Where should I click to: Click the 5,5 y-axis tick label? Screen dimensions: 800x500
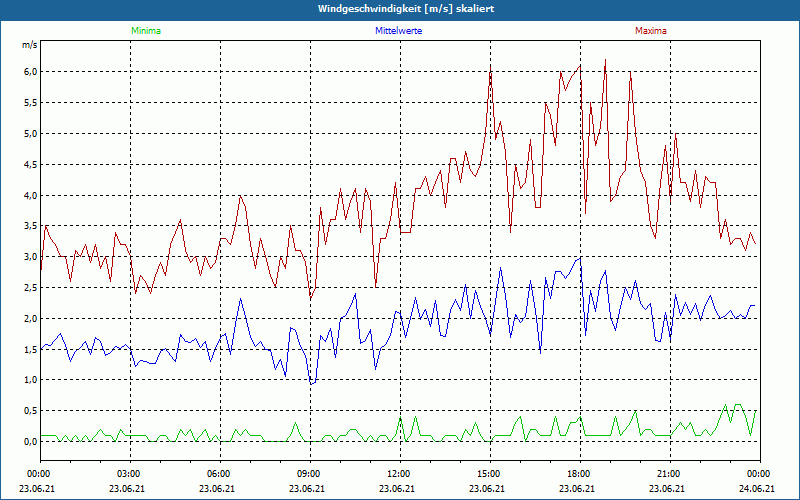click(31, 103)
